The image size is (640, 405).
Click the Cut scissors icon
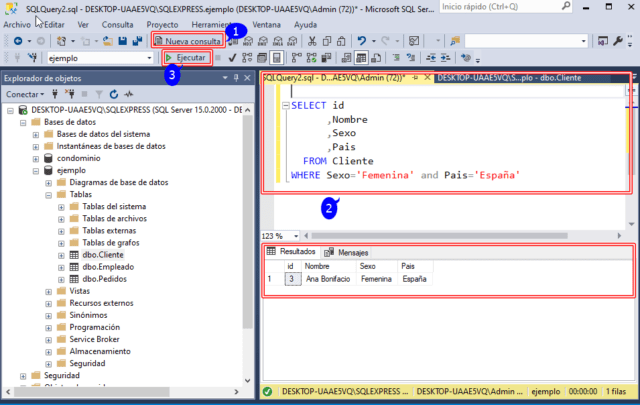coord(313,41)
